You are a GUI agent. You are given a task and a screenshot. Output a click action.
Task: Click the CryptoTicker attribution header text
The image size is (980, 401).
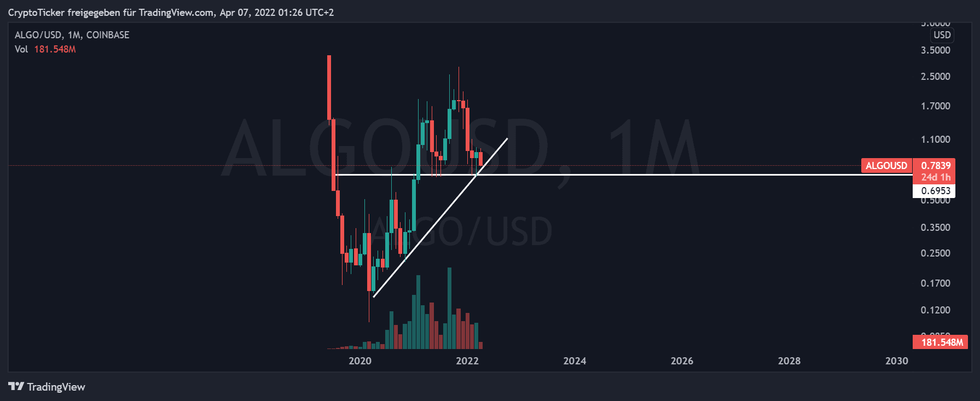point(171,13)
